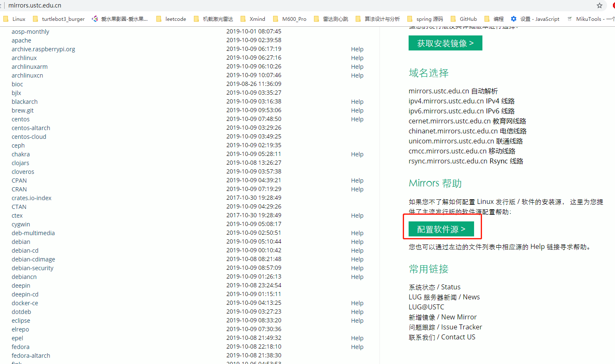Open 联系我们 / Contact US link
The image size is (615, 364).
tap(442, 337)
